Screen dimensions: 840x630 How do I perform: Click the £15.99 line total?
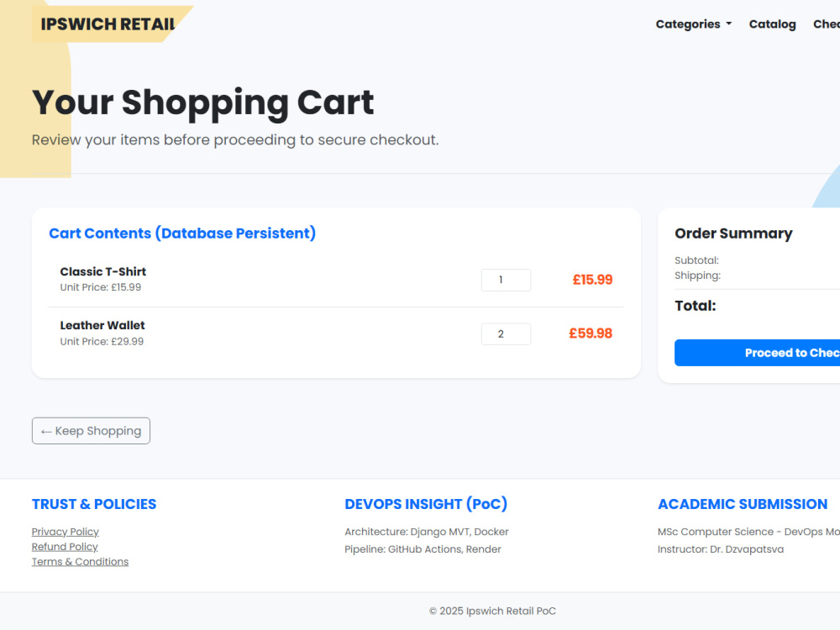pos(592,280)
